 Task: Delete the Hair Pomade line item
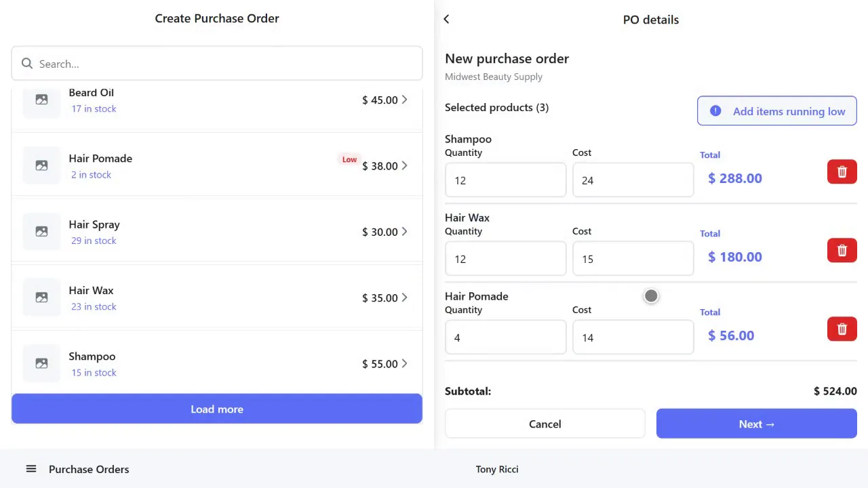(x=842, y=329)
